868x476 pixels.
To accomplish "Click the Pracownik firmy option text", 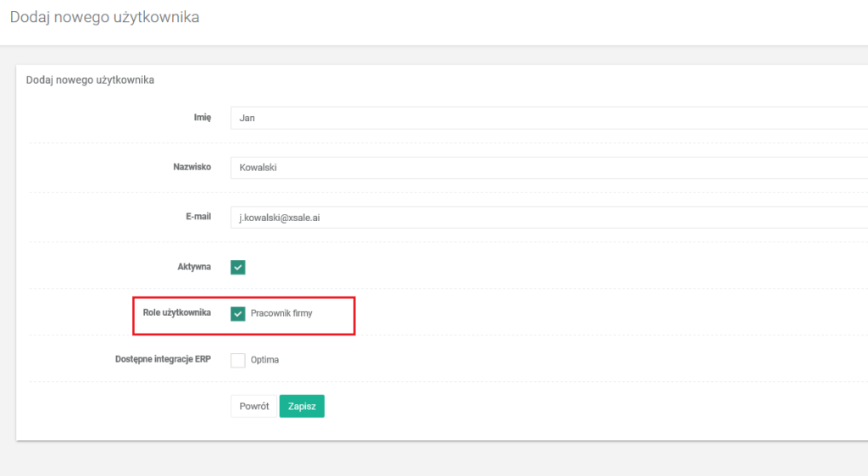I will (x=281, y=313).
